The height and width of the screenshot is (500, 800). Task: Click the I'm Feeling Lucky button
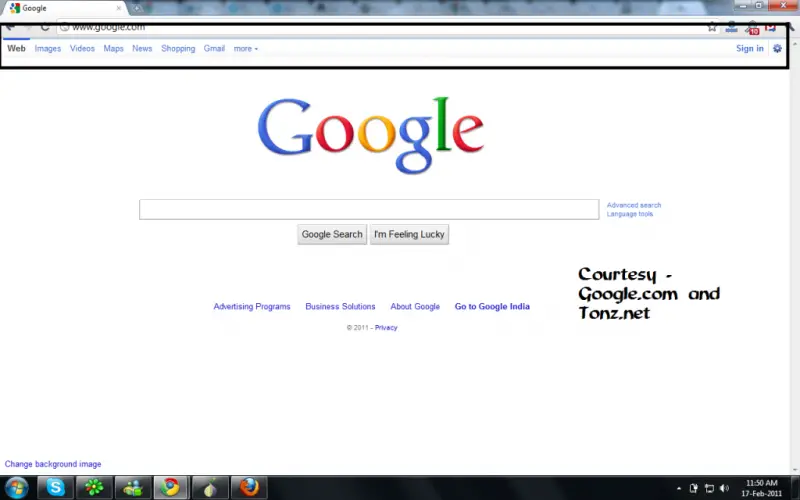click(409, 234)
